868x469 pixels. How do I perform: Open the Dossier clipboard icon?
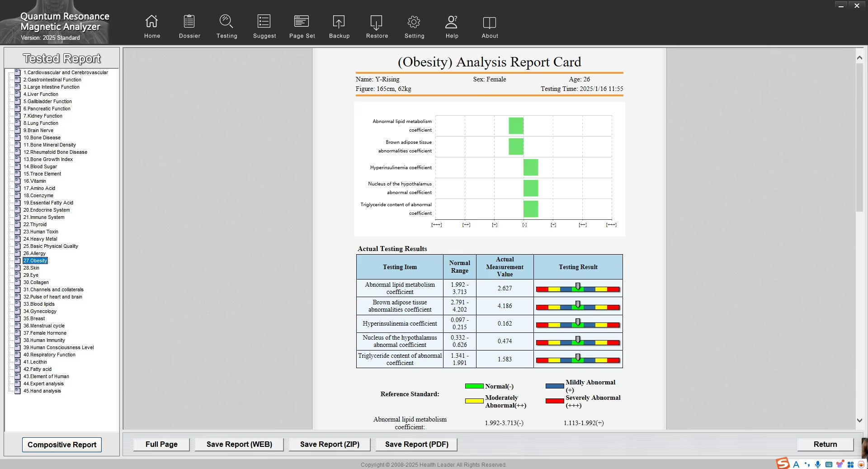coord(189,21)
